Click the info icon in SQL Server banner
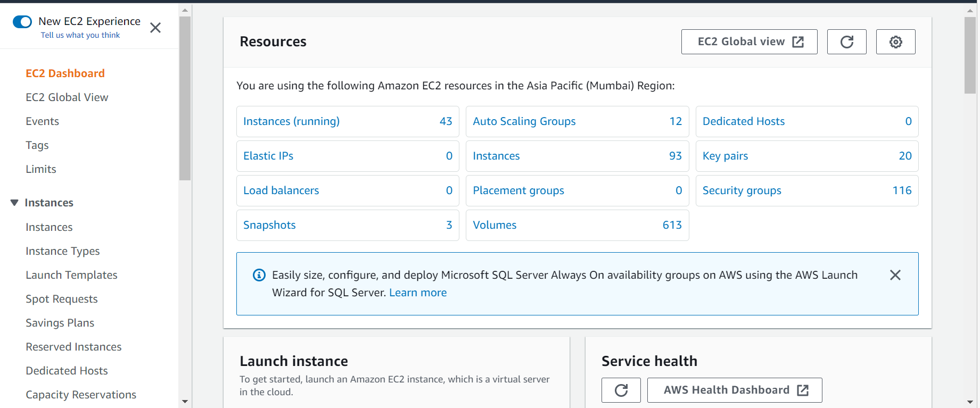Viewport: 980px width, 408px height. 259,275
